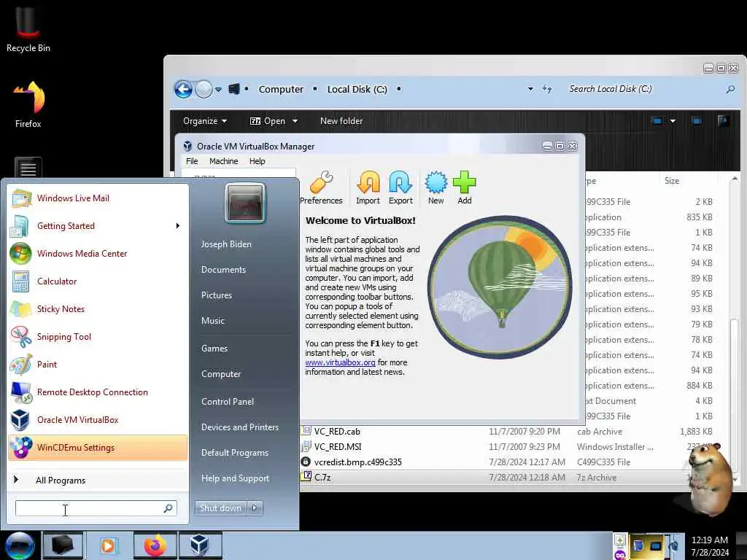Select the VC_RED.cab file
747x560 pixels.
pos(337,432)
